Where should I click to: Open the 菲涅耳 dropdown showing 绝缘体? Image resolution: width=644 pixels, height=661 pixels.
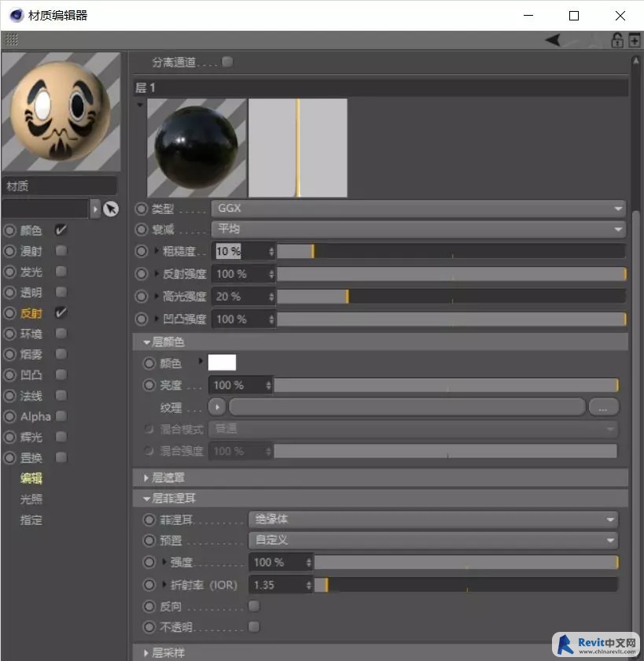(433, 519)
